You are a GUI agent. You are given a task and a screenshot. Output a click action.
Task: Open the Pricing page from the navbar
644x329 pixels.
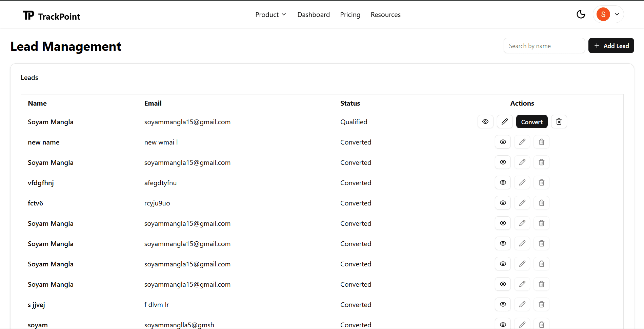coord(350,14)
